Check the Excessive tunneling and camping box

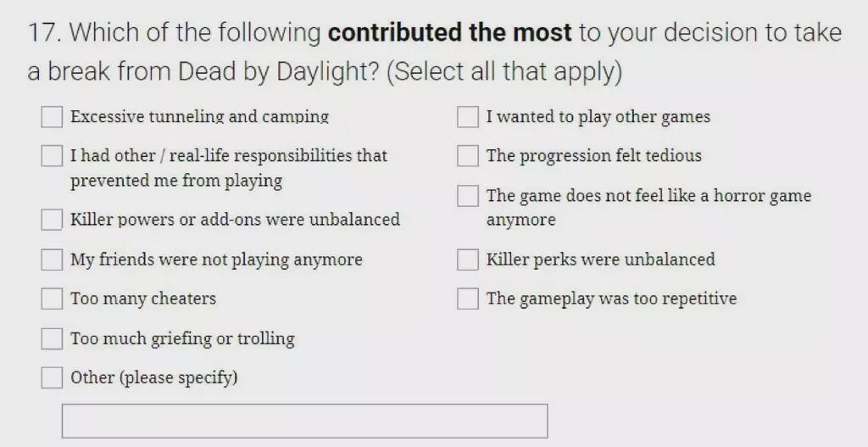point(52,117)
